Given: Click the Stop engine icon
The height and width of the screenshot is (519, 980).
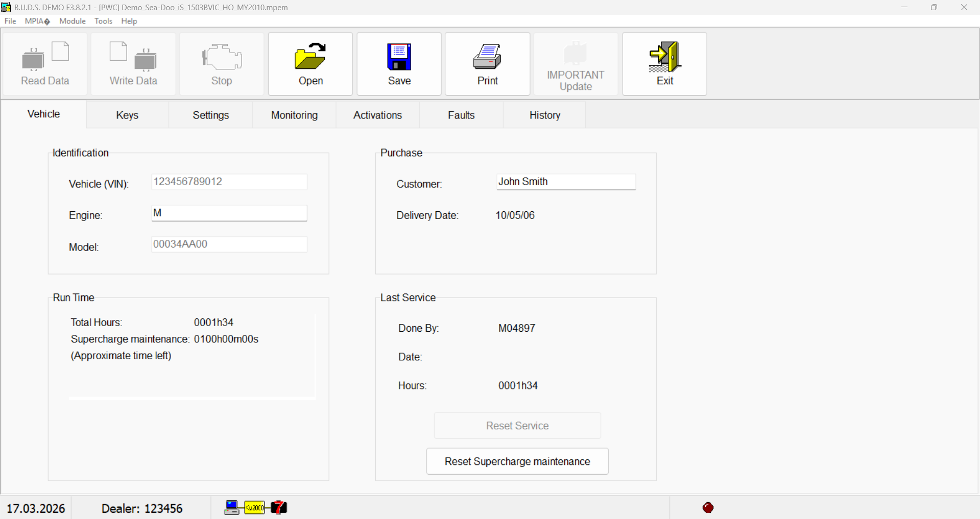Looking at the screenshot, I should click(222, 56).
